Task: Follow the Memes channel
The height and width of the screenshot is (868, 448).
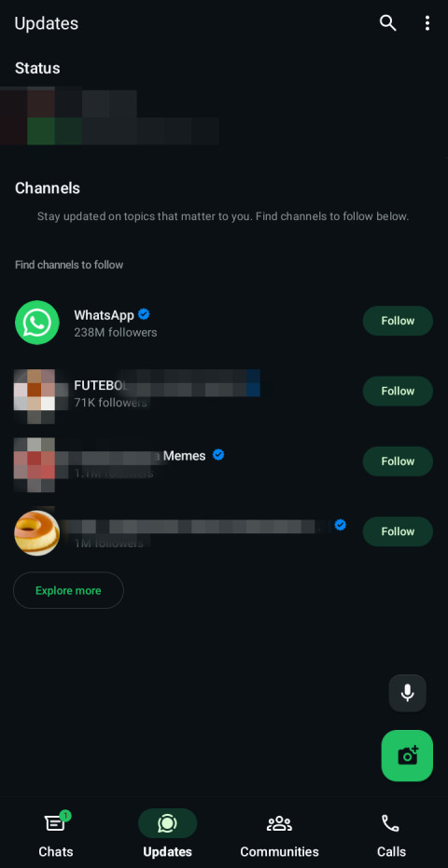Action: 398,462
